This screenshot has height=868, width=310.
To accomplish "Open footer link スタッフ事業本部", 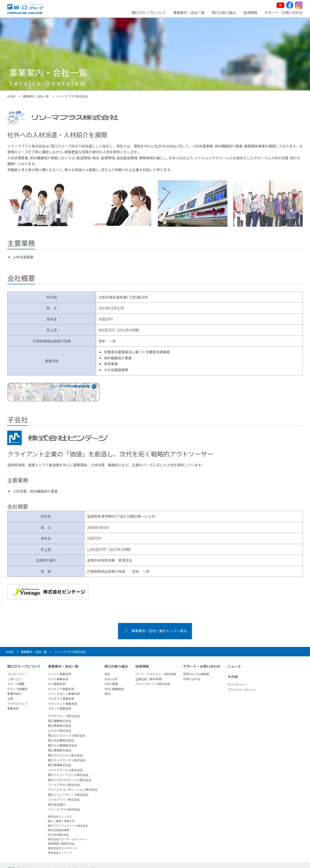I will click(x=60, y=709).
